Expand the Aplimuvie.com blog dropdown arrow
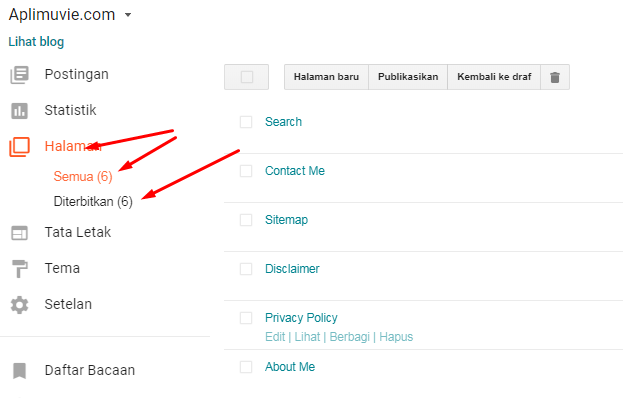The width and height of the screenshot is (623, 398). pyautogui.click(x=128, y=15)
